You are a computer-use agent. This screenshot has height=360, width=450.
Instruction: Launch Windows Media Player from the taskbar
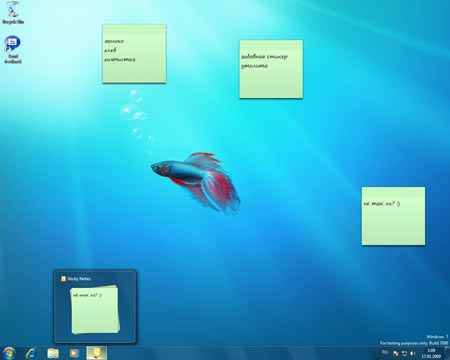click(74, 353)
